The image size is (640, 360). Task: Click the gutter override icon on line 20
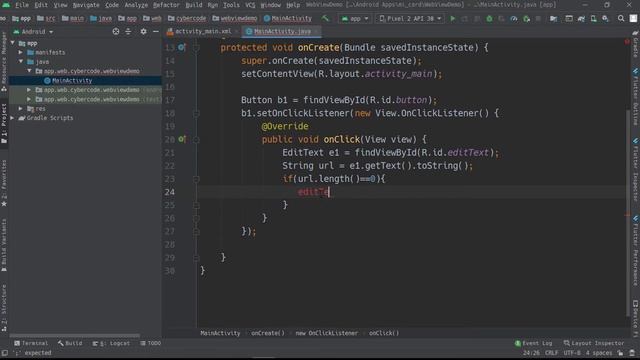[182, 139]
